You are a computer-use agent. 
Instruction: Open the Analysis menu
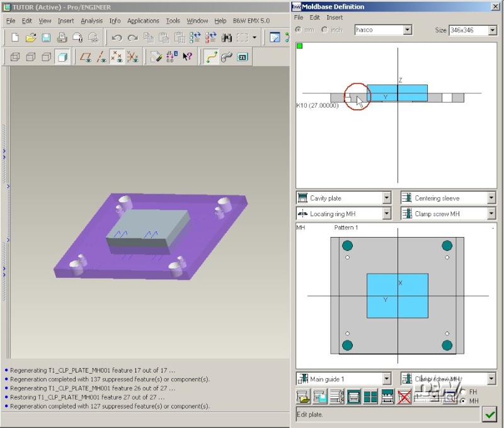coord(91,21)
